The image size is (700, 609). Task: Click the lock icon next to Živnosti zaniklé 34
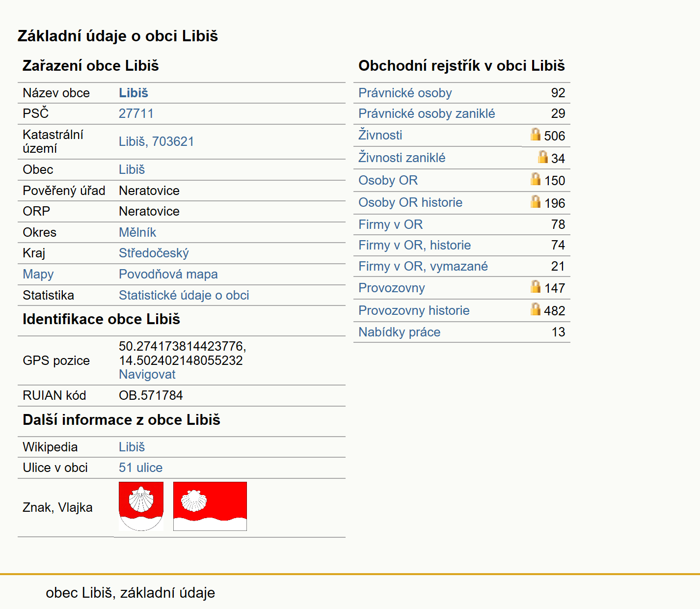coord(542,157)
